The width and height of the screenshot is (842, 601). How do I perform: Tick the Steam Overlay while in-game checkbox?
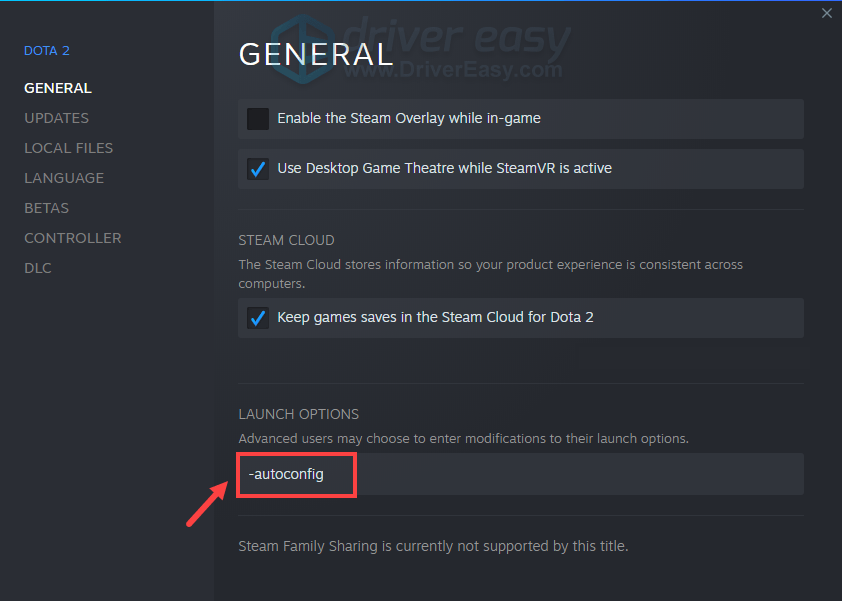point(258,119)
